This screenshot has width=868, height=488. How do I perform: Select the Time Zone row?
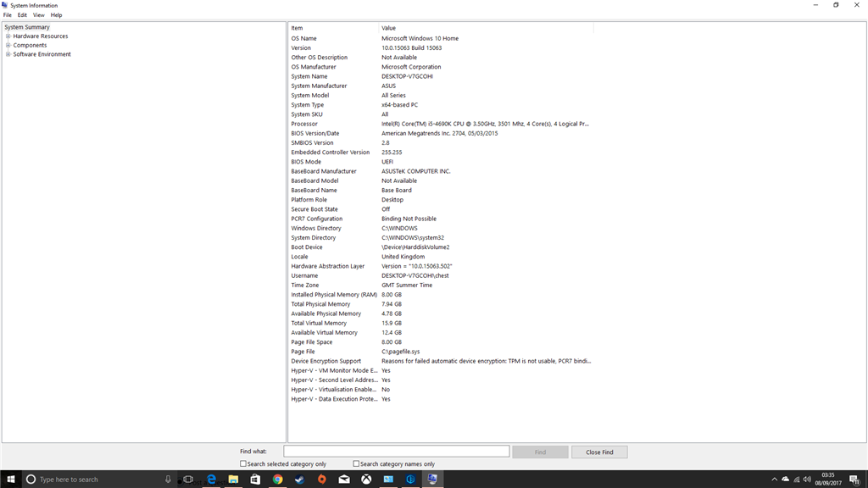(441, 285)
